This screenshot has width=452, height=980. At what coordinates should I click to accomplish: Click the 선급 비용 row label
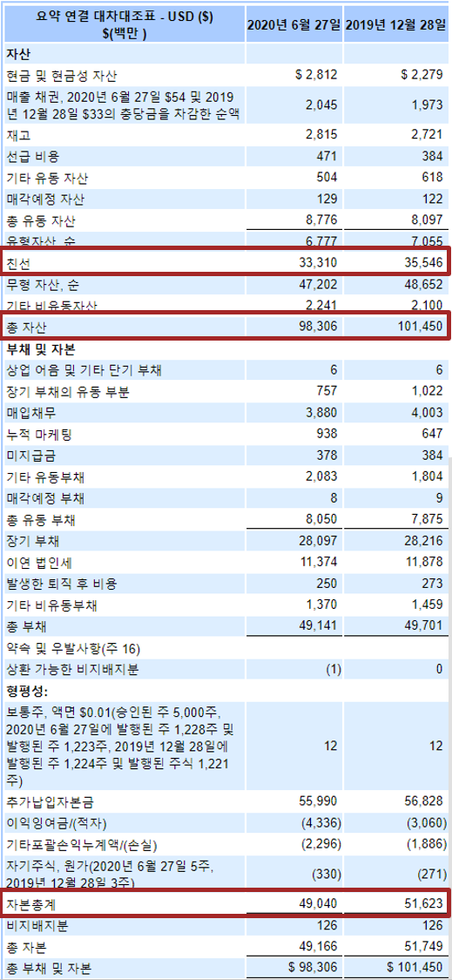tap(33, 156)
